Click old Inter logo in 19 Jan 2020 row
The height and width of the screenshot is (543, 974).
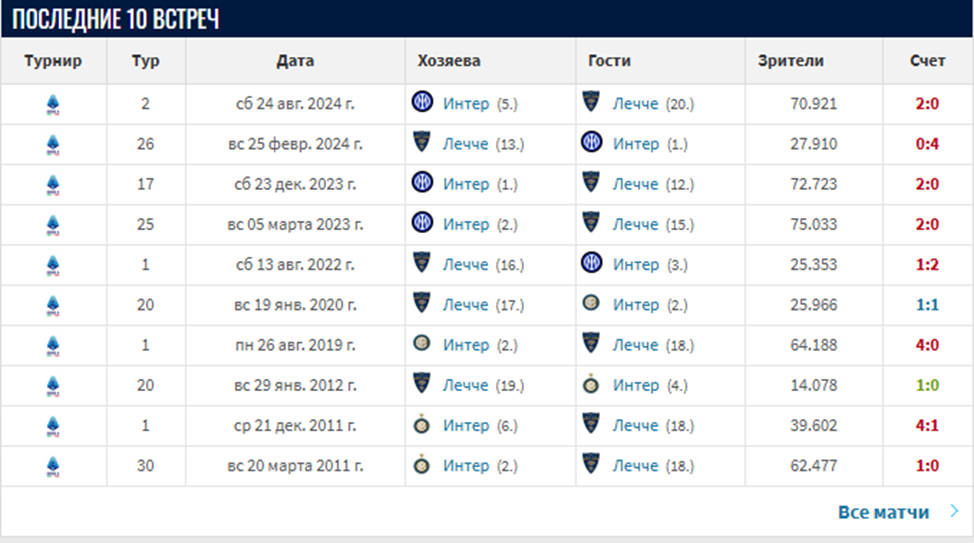[x=591, y=304]
